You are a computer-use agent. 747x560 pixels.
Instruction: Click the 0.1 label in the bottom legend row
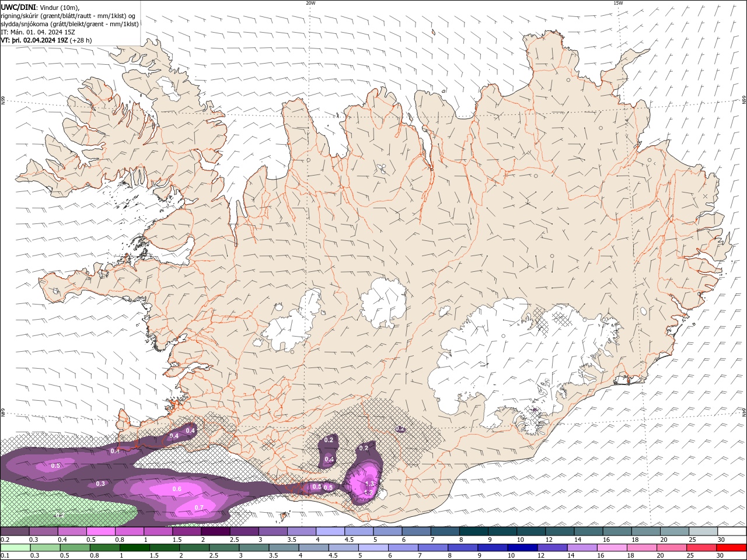coord(5,556)
